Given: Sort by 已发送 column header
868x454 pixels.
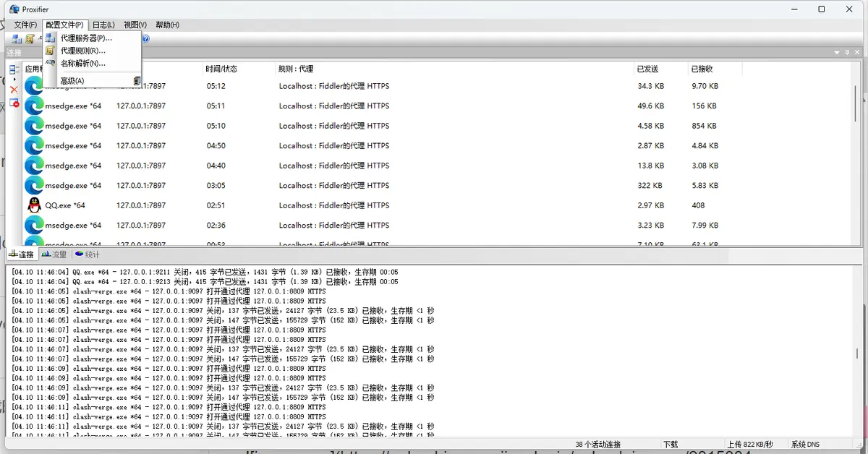Looking at the screenshot, I should click(660, 69).
